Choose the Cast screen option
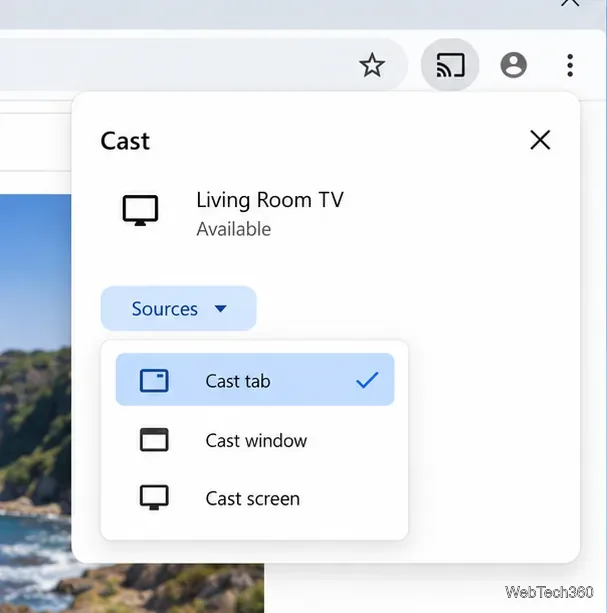 255,498
